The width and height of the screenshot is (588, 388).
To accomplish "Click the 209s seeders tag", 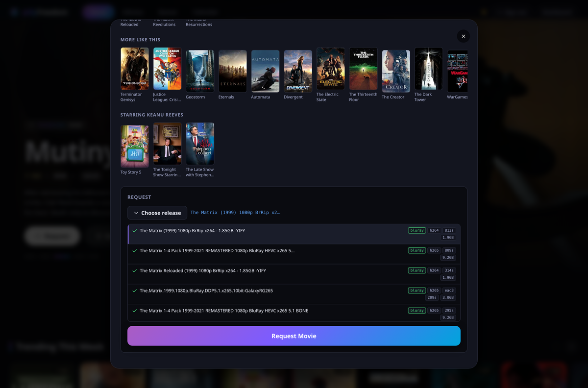I will [x=432, y=297].
